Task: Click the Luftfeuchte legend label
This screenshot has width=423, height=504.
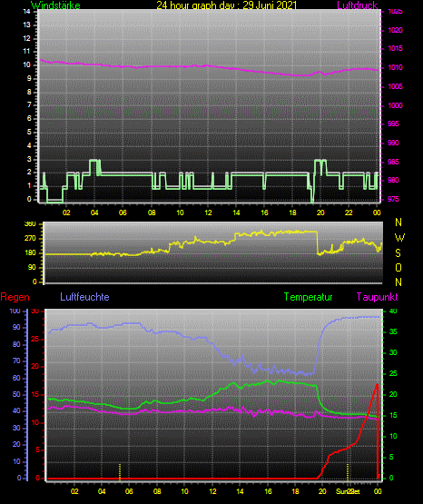Action: 84,297
